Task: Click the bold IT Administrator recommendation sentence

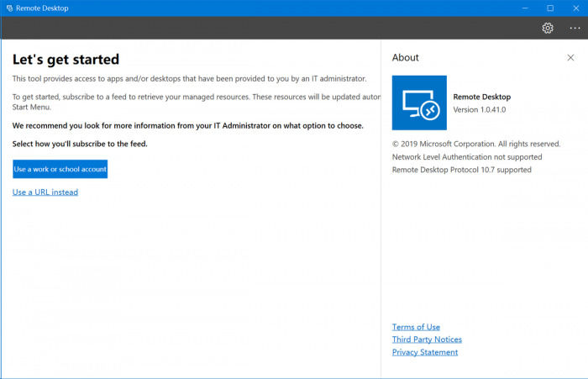Action: pos(188,126)
